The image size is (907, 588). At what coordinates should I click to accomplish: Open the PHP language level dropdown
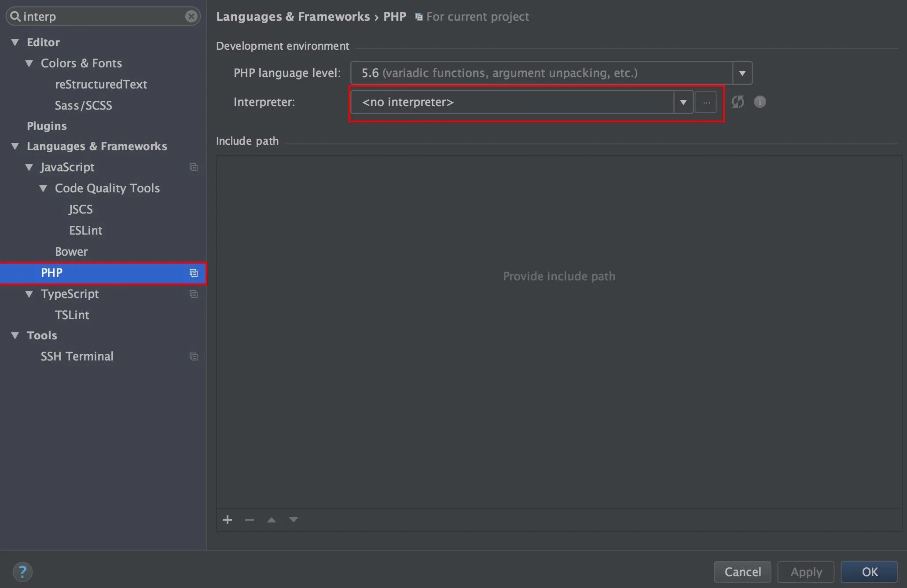(742, 73)
